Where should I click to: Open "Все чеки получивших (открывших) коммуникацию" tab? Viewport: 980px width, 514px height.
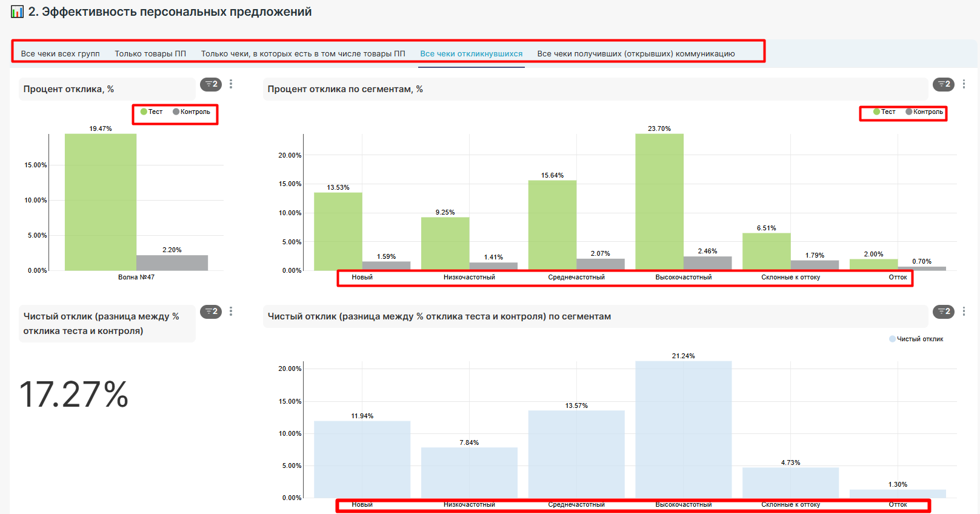636,53
